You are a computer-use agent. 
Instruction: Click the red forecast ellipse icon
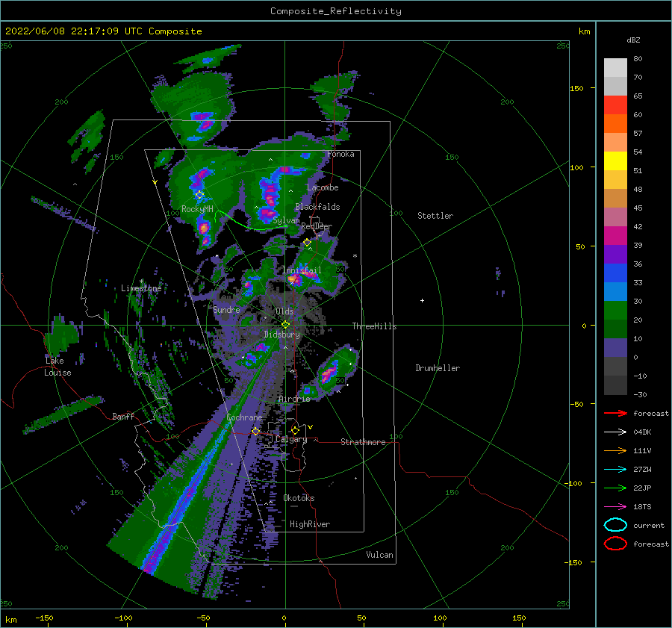(x=615, y=544)
